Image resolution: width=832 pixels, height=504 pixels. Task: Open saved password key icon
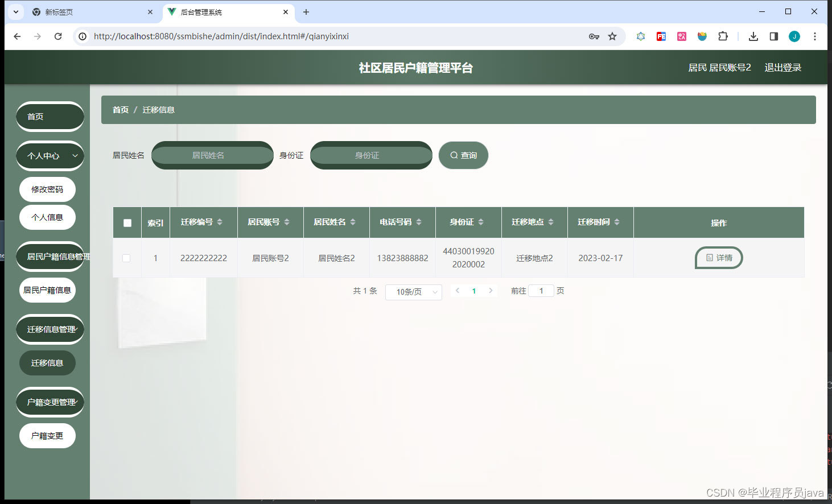click(594, 36)
